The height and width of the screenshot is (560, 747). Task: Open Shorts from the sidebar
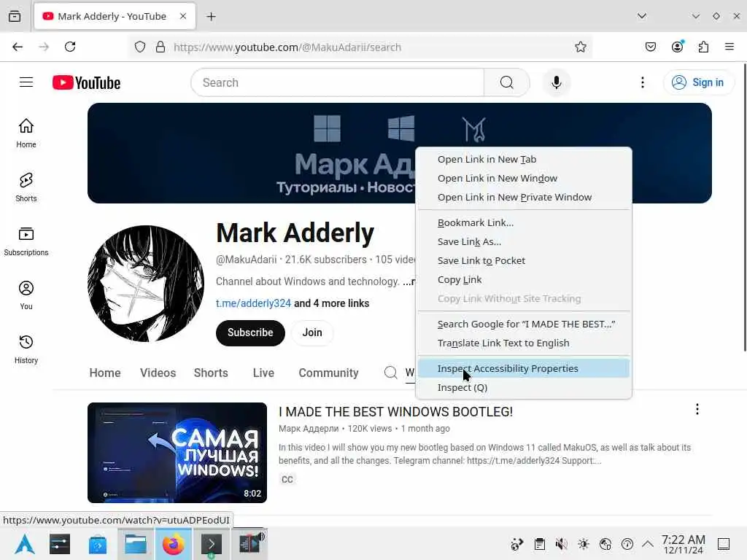(26, 187)
